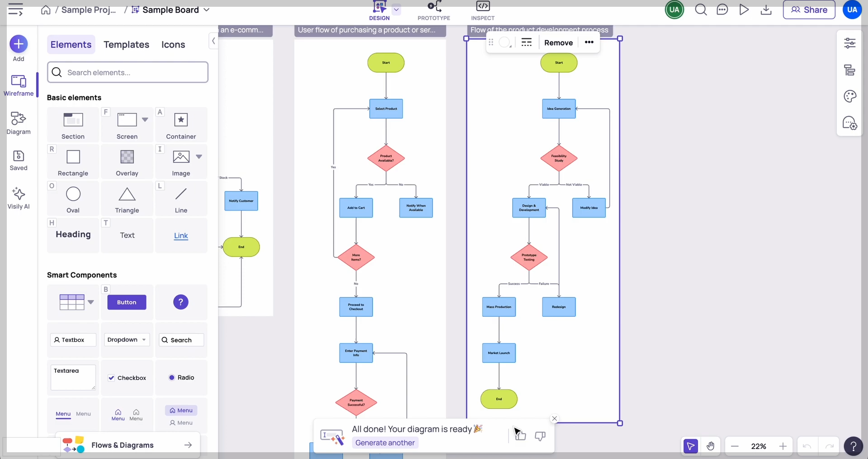The image size is (868, 459).
Task: Select the Checkbox smart component
Action: (x=127, y=378)
